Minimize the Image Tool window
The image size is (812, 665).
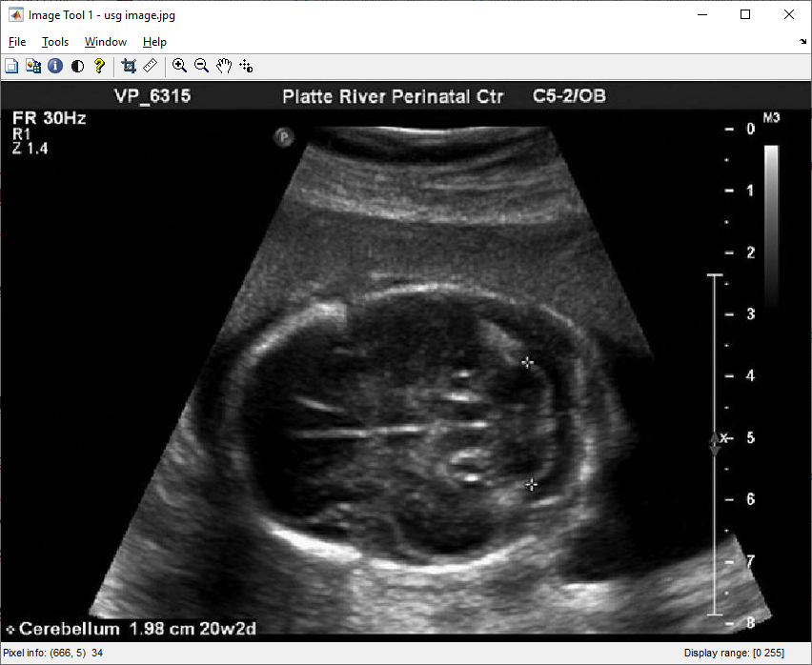point(702,14)
